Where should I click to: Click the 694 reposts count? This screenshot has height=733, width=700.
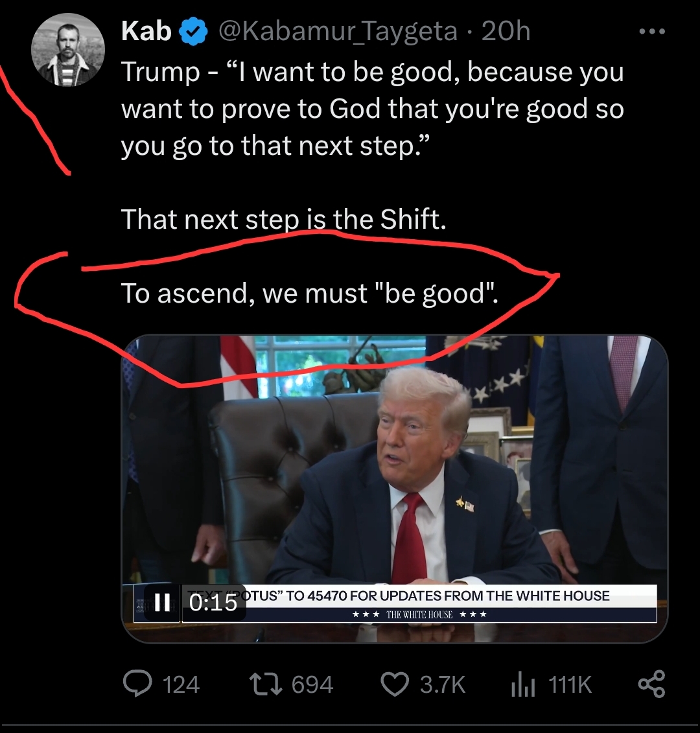pos(312,685)
